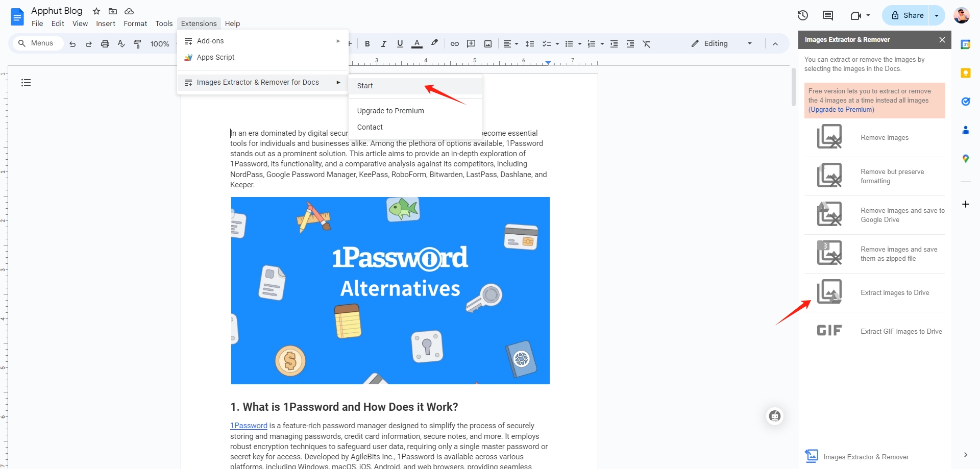Toggle italic formatting
980x469 pixels.
pyautogui.click(x=384, y=44)
